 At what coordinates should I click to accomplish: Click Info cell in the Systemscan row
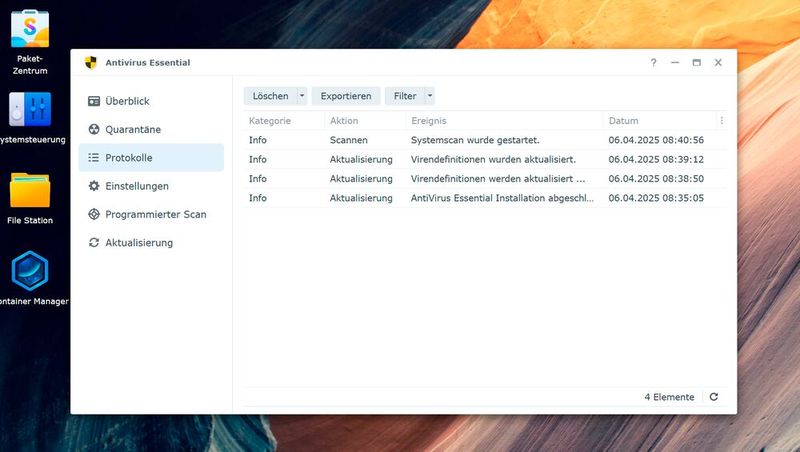(258, 140)
